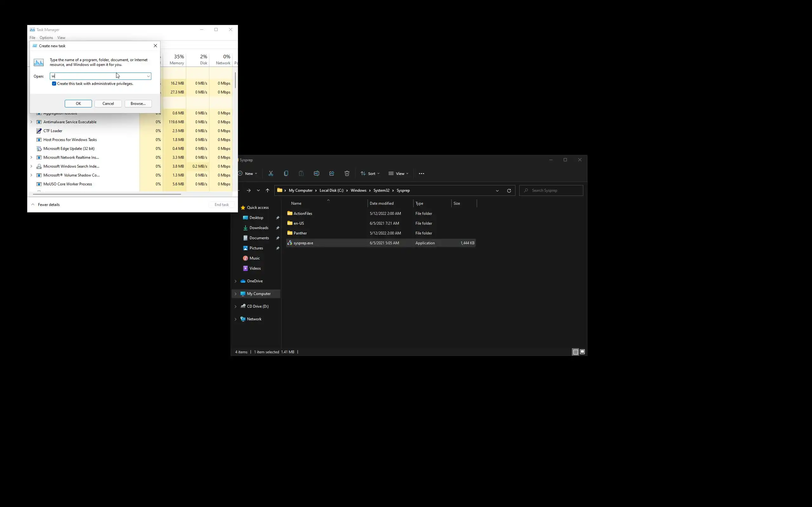The height and width of the screenshot is (507, 812).
Task: Switch to large thumbnails view icon in status bar
Action: (582, 352)
